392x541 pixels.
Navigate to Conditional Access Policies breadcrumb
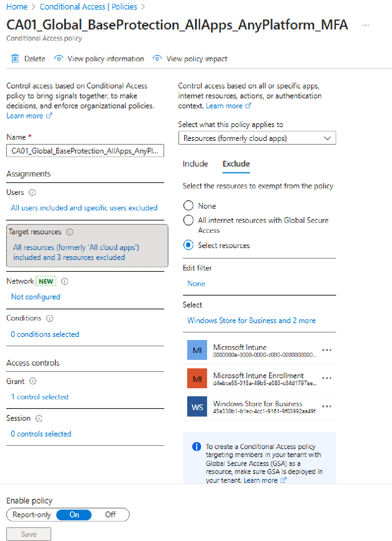[x=88, y=7]
